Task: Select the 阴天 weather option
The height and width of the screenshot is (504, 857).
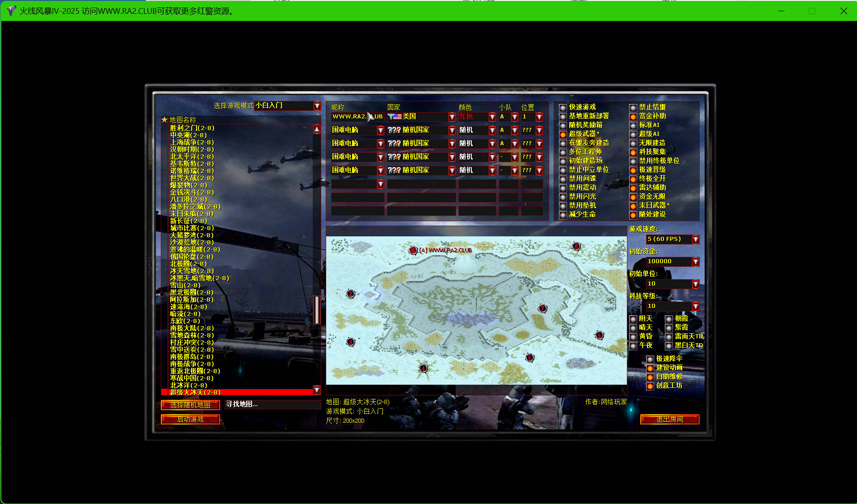Action: tap(633, 319)
